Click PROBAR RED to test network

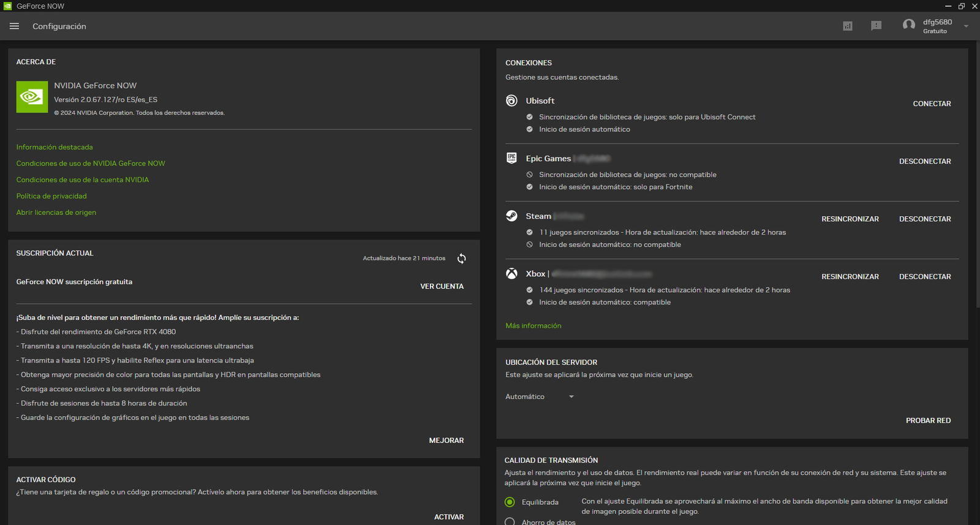point(928,420)
